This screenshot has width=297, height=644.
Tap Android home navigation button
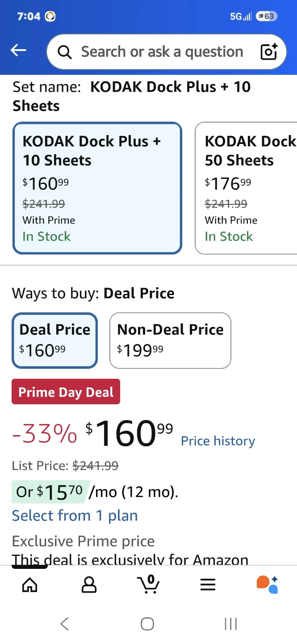click(x=147, y=623)
